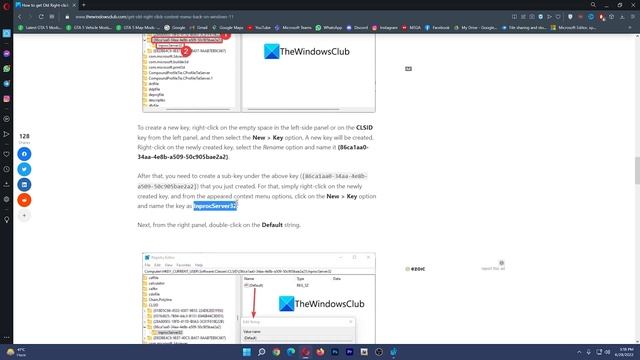640x360 pixels.
Task: Open Chrome from the taskbar
Action: [276, 352]
